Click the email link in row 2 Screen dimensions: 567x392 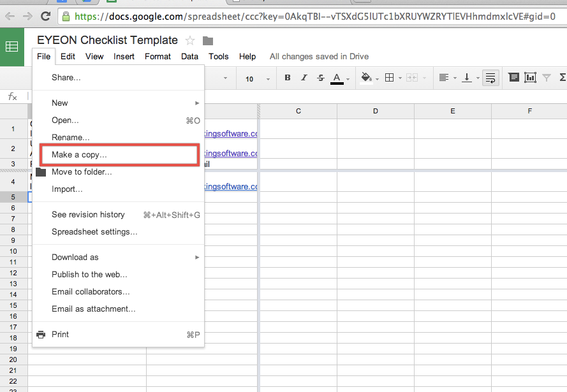tap(231, 154)
